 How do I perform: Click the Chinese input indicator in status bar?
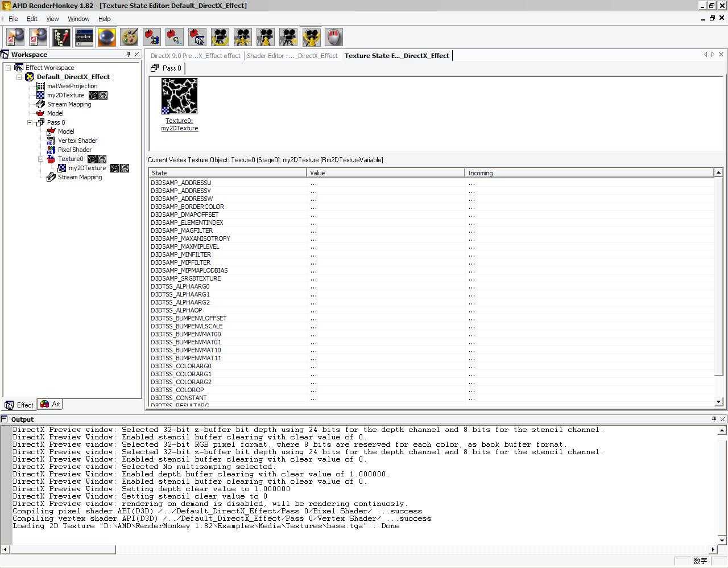[700, 561]
